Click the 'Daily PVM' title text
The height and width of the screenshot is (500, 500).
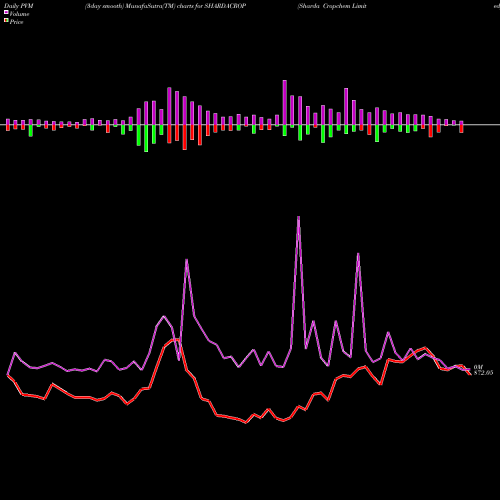pyautogui.click(x=19, y=6)
